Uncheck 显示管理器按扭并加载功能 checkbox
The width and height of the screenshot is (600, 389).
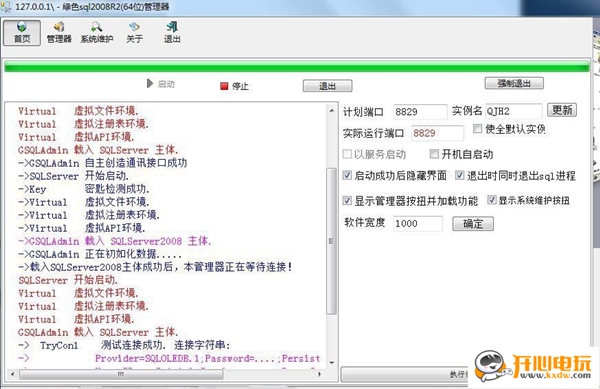[347, 200]
